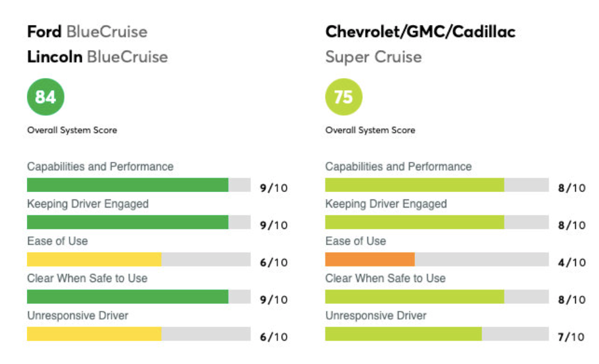599x364 pixels.
Task: Click the green 84 overall score circle
Action: [x=46, y=97]
